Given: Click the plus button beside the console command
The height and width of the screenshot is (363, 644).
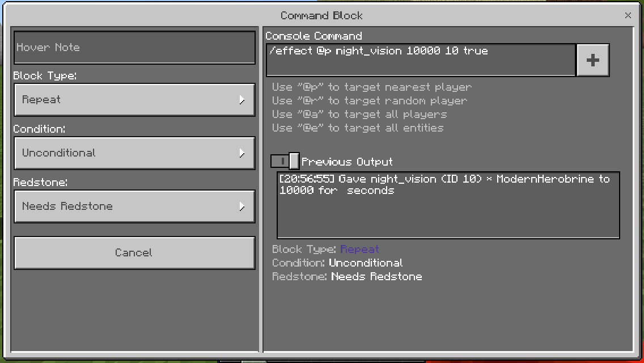Looking at the screenshot, I should pyautogui.click(x=592, y=60).
